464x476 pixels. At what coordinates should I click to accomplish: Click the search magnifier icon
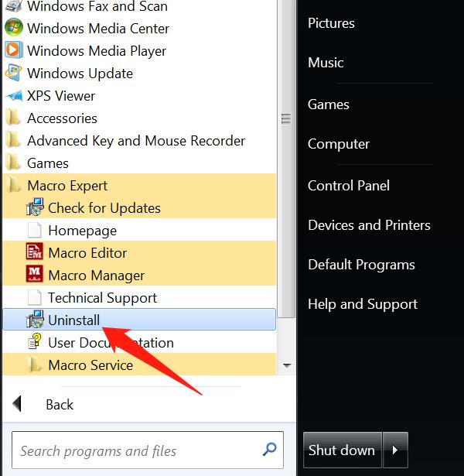click(269, 449)
